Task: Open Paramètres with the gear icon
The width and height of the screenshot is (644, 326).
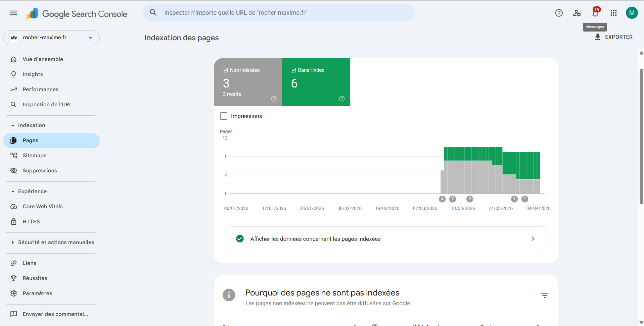Action: (13, 293)
